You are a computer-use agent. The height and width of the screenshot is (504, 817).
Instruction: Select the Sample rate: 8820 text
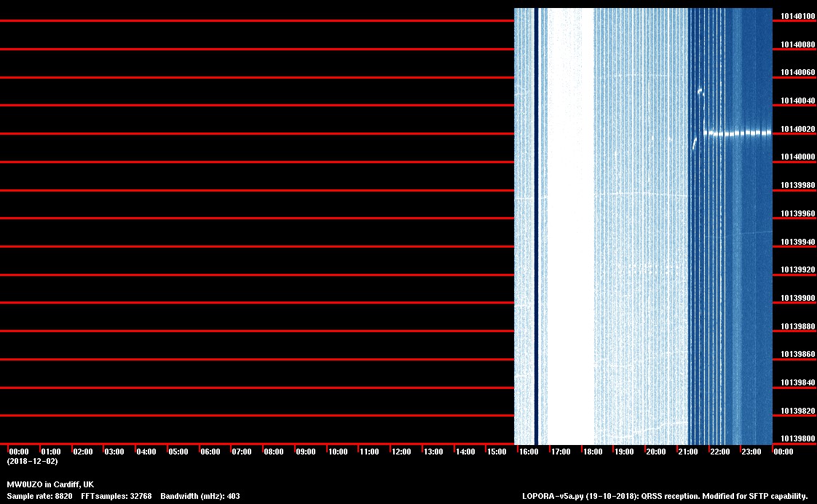click(x=39, y=496)
